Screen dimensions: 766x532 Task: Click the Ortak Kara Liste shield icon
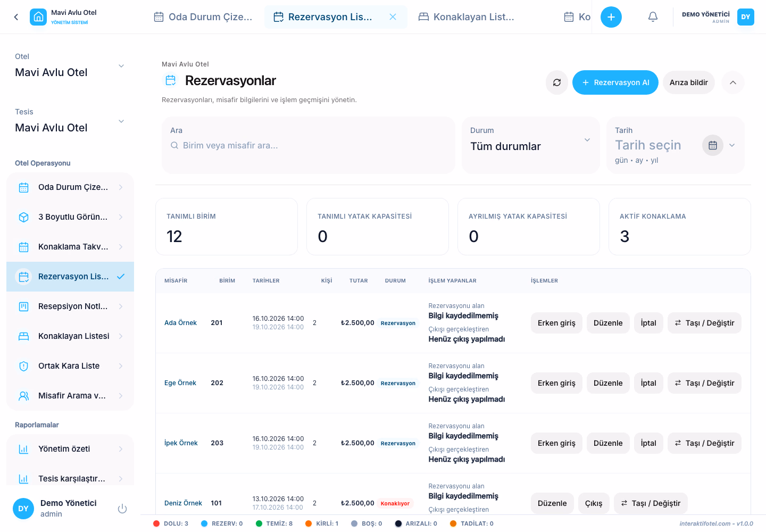click(23, 366)
